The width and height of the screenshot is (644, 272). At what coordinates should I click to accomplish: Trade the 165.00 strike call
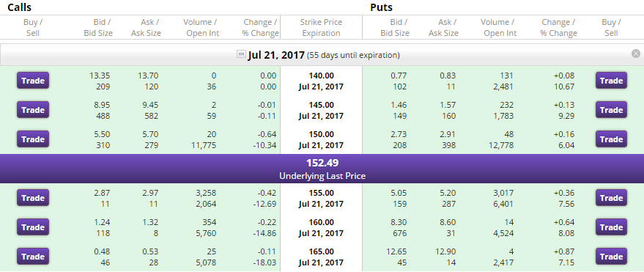[33, 257]
